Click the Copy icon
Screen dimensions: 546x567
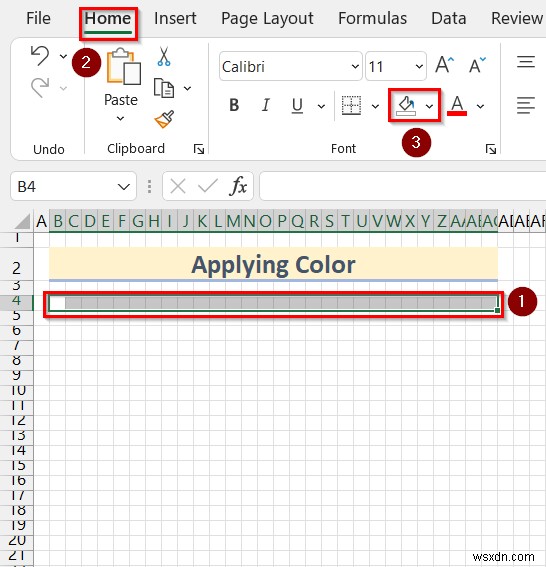click(x=164, y=88)
